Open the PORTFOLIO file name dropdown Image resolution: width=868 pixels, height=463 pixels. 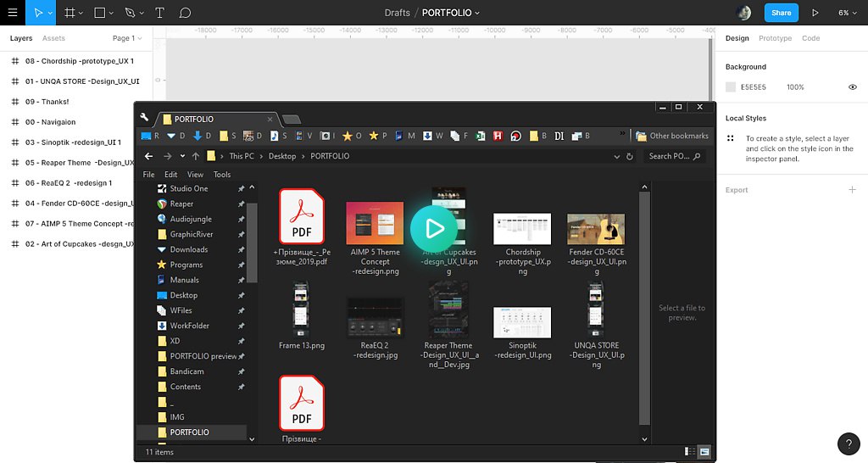pos(477,13)
